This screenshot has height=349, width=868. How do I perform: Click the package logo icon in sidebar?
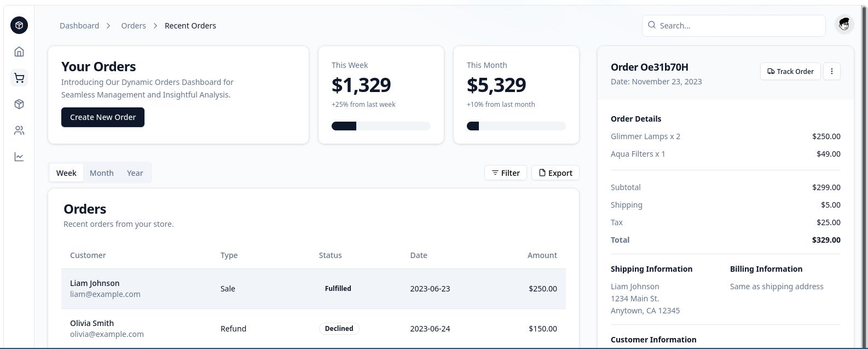tap(19, 25)
